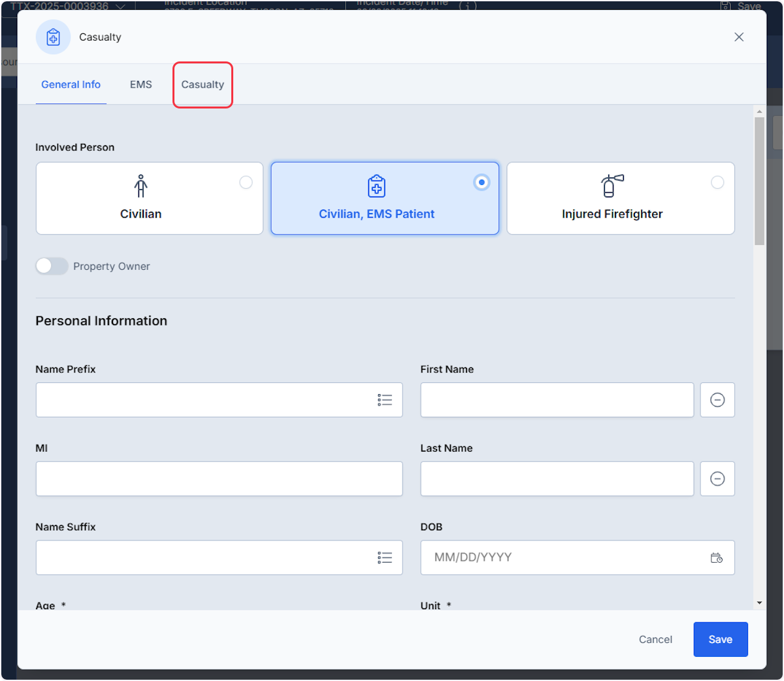Image resolution: width=784 pixels, height=681 pixels.
Task: Click the info icon in background header
Action: (x=468, y=6)
